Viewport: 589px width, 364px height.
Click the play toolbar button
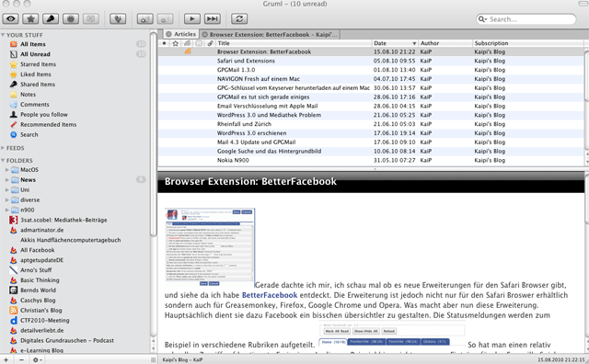pyautogui.click(x=192, y=18)
